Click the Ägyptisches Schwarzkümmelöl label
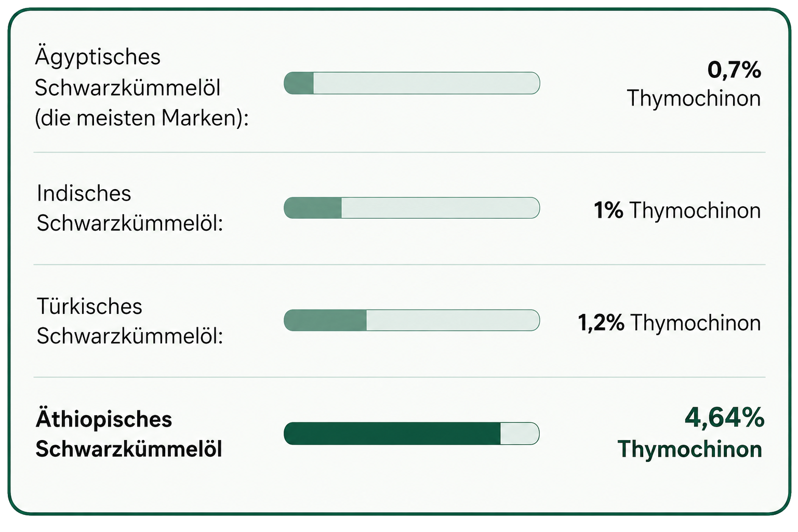The image size is (798, 532). (128, 73)
